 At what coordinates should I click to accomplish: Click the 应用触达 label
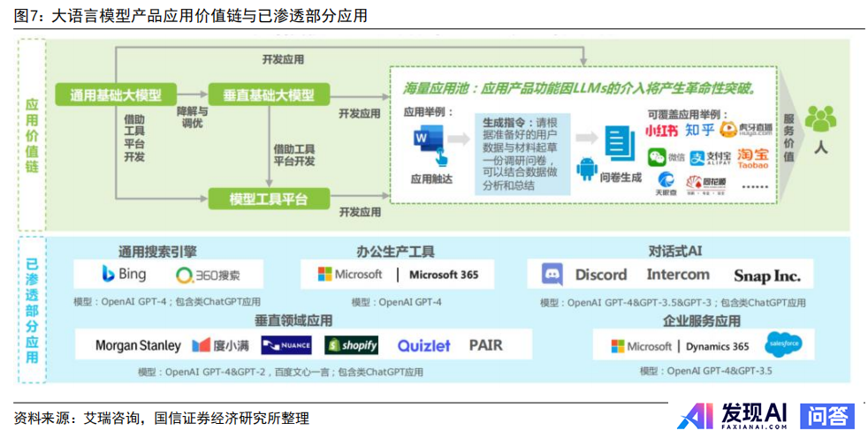pos(431,178)
